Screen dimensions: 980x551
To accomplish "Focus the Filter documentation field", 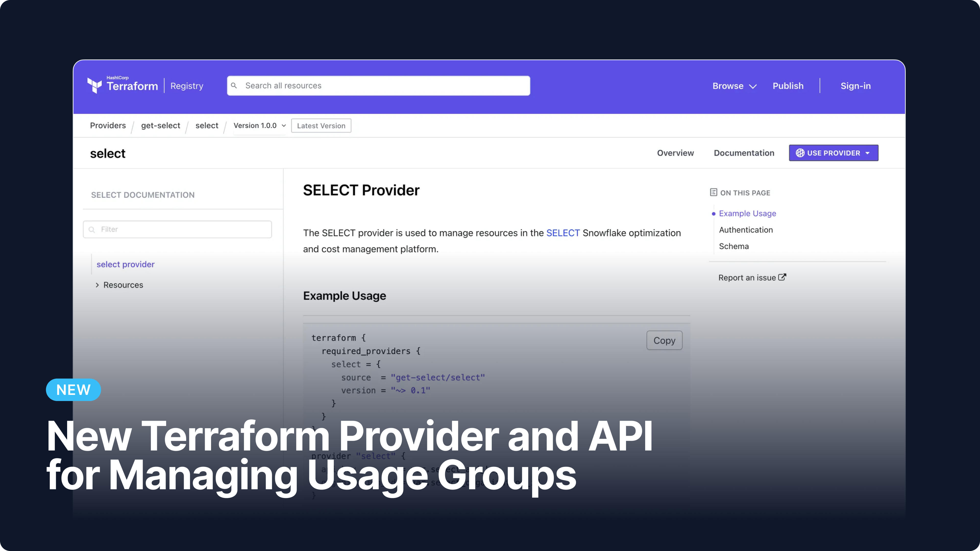I will pyautogui.click(x=177, y=229).
